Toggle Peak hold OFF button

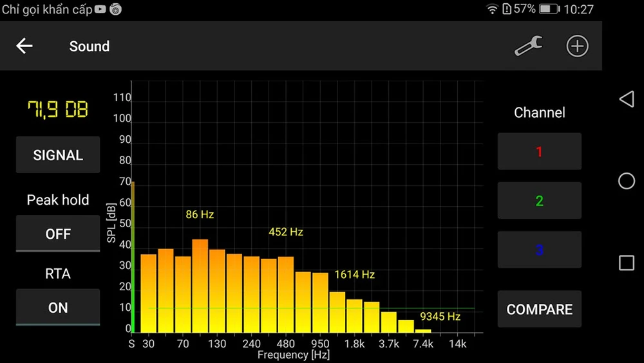pyautogui.click(x=58, y=234)
